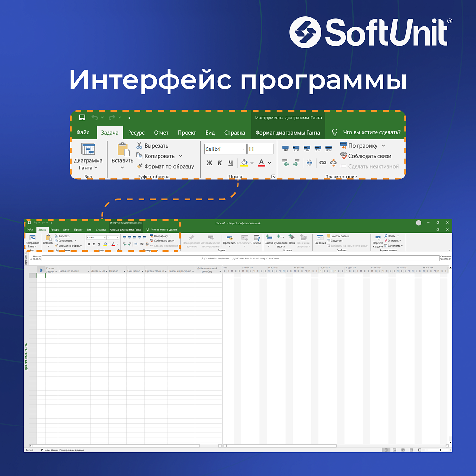
Task: Mark 25% complete in the enlarged callout
Action: (296, 149)
